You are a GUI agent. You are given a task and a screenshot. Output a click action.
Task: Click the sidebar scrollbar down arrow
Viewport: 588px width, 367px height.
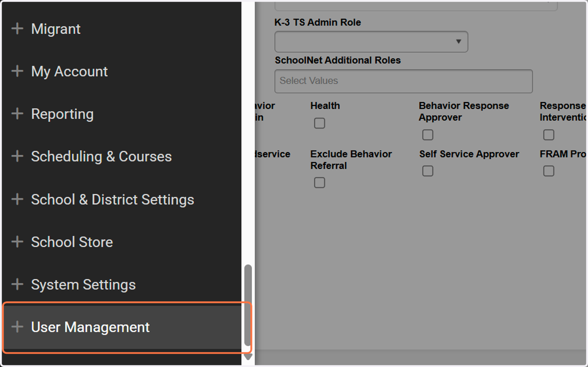click(248, 357)
